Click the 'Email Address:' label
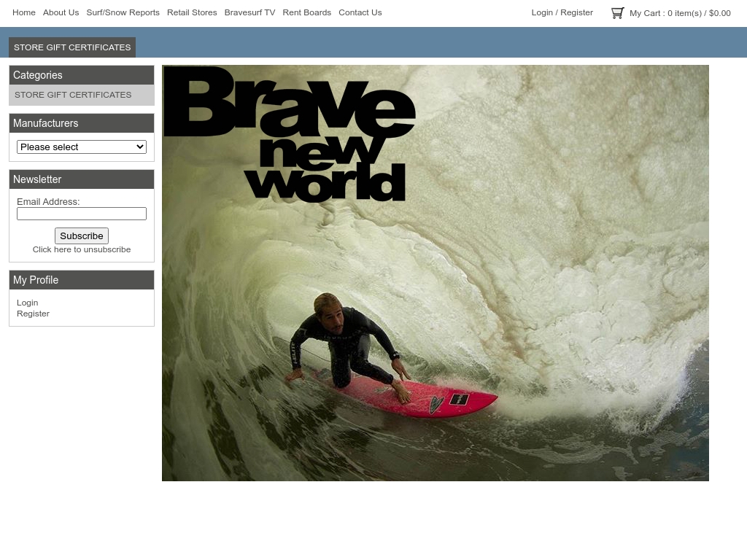747x560 pixels. click(48, 202)
